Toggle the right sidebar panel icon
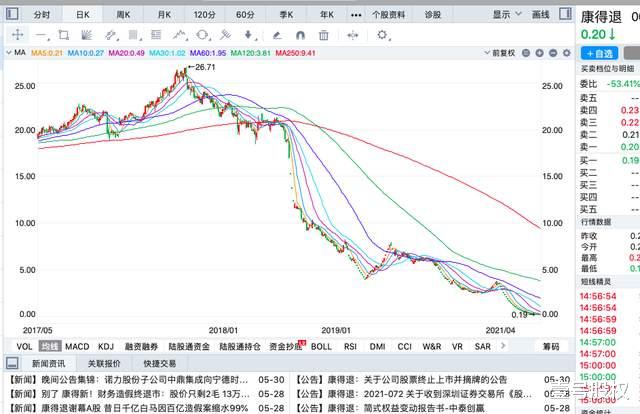 [565, 14]
